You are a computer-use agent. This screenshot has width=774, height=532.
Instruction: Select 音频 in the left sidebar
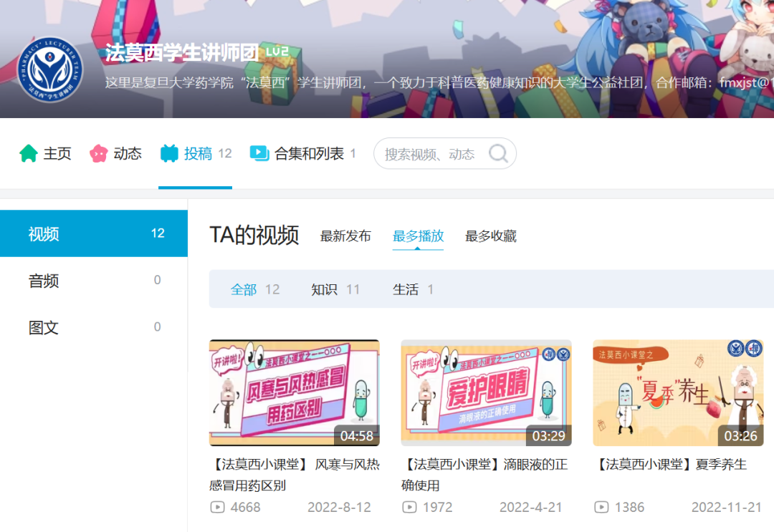pyautogui.click(x=94, y=281)
